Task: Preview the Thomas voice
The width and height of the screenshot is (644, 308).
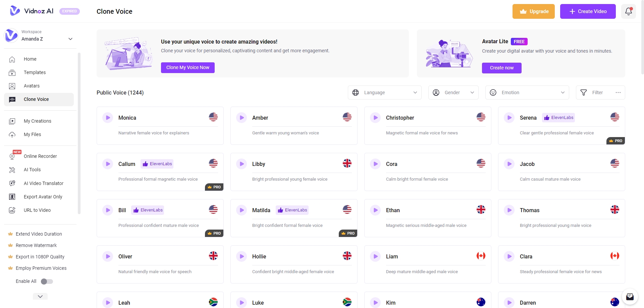Action: pos(509,210)
